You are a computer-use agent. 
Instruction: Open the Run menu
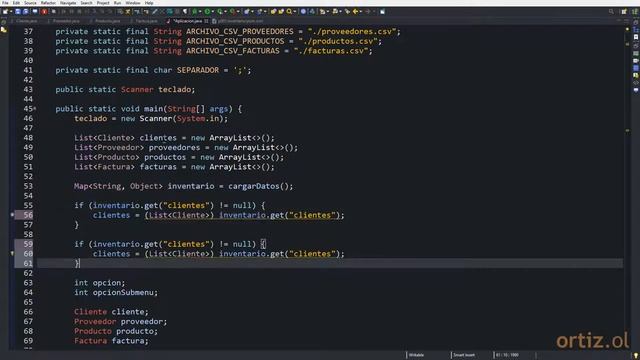117,3
